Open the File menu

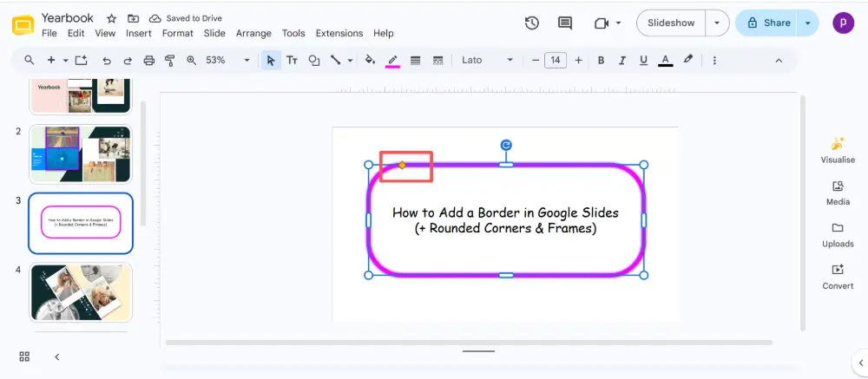pyautogui.click(x=49, y=33)
